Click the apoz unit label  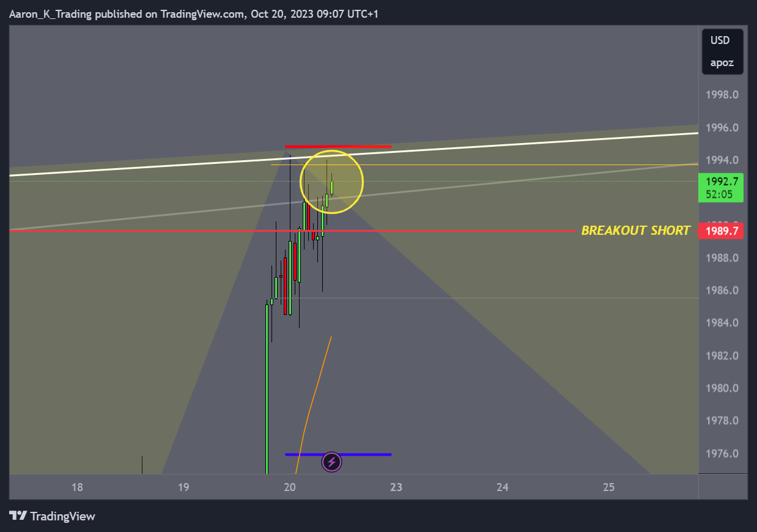(x=722, y=62)
